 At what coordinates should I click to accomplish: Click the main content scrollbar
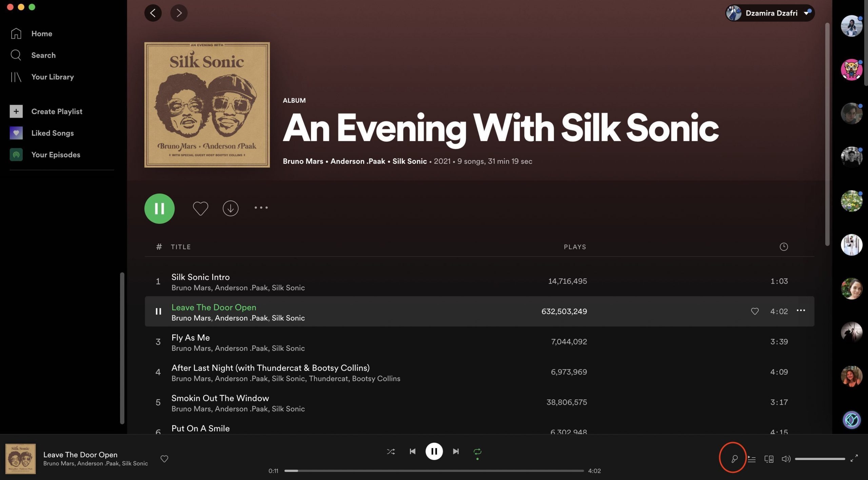coord(827,134)
